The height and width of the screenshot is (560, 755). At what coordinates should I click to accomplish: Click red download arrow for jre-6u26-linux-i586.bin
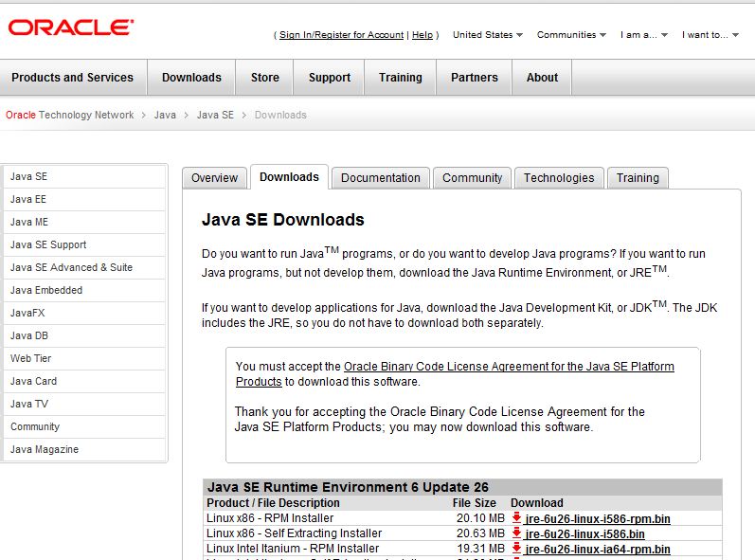(x=516, y=533)
